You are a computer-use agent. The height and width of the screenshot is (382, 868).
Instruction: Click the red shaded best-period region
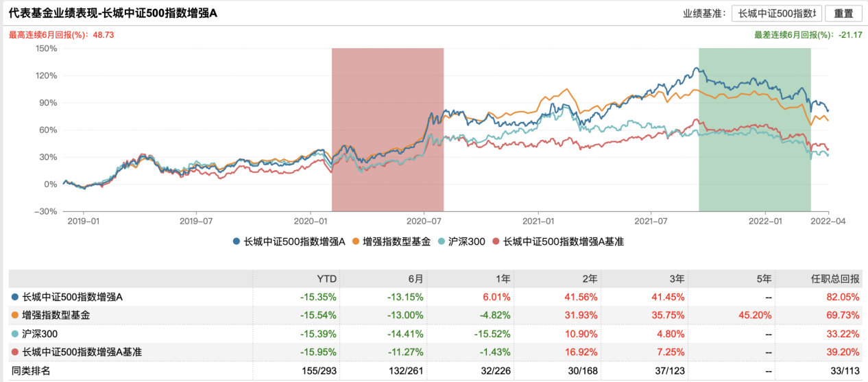tap(387, 129)
